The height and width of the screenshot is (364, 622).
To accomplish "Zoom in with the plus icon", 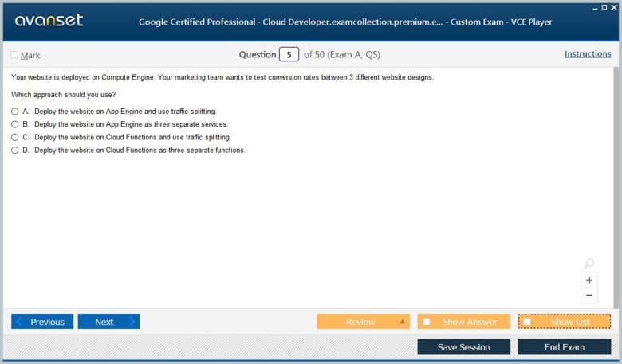I will [x=589, y=280].
